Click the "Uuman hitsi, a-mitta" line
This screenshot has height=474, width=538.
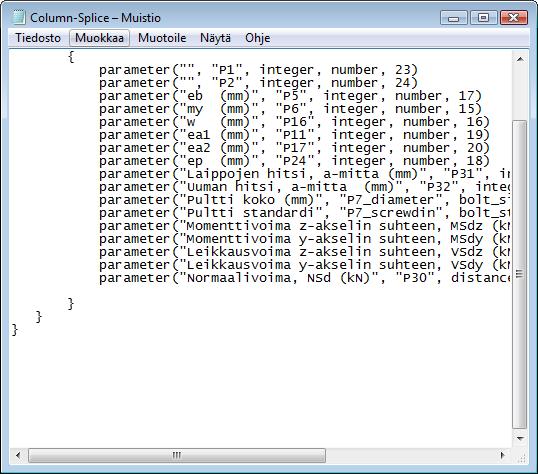click(x=305, y=187)
